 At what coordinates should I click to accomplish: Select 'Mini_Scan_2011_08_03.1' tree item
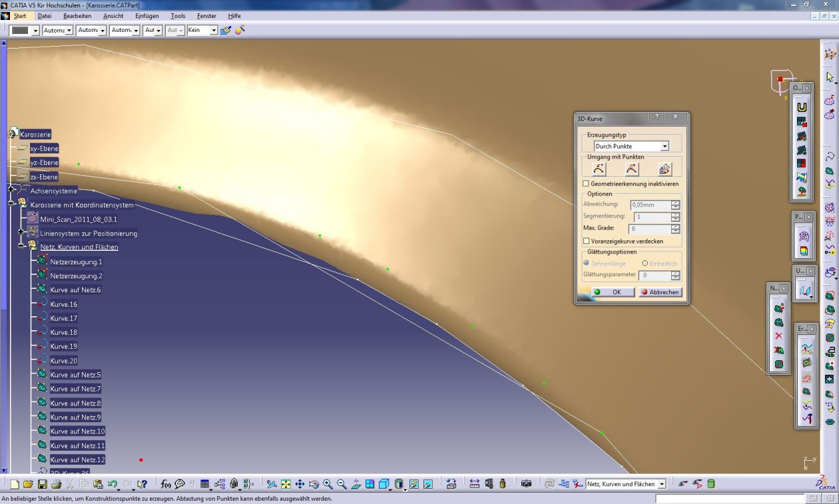click(x=79, y=219)
